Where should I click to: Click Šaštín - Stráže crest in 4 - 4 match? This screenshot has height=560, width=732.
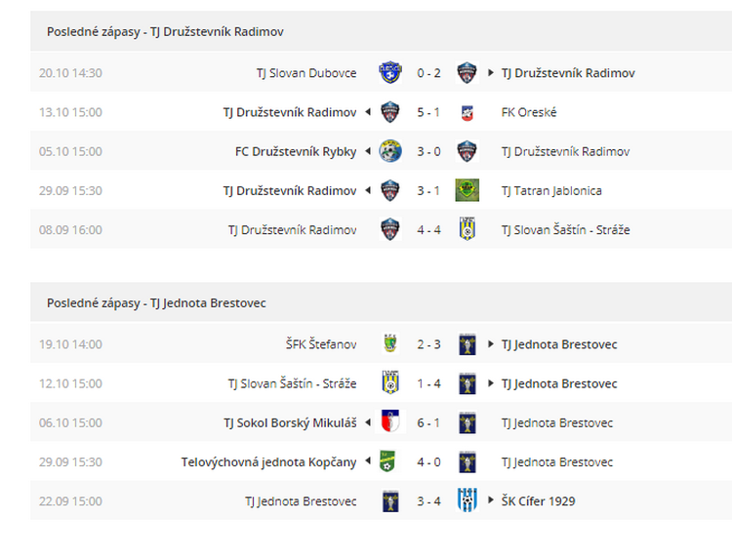point(468,229)
